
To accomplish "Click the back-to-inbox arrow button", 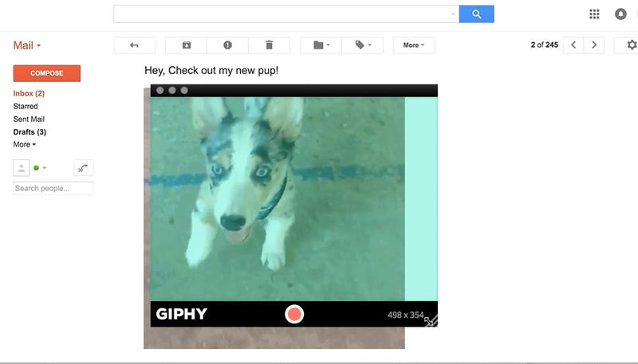I will click(x=134, y=45).
